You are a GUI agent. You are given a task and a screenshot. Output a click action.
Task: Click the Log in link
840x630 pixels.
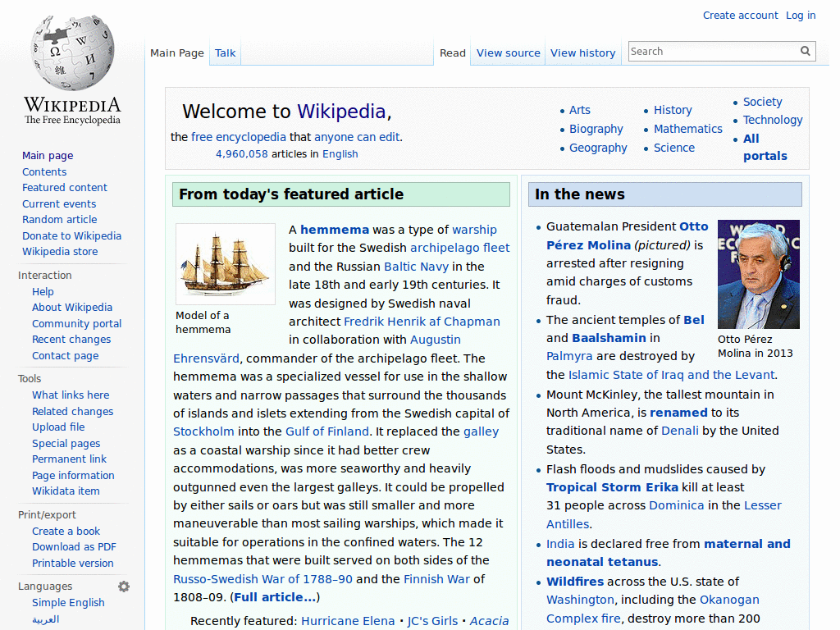pos(801,16)
